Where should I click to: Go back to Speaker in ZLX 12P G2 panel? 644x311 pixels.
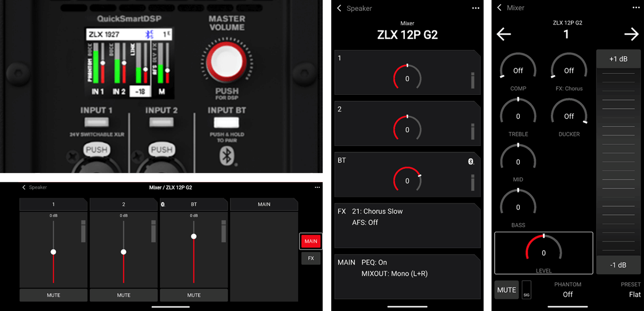354,8
